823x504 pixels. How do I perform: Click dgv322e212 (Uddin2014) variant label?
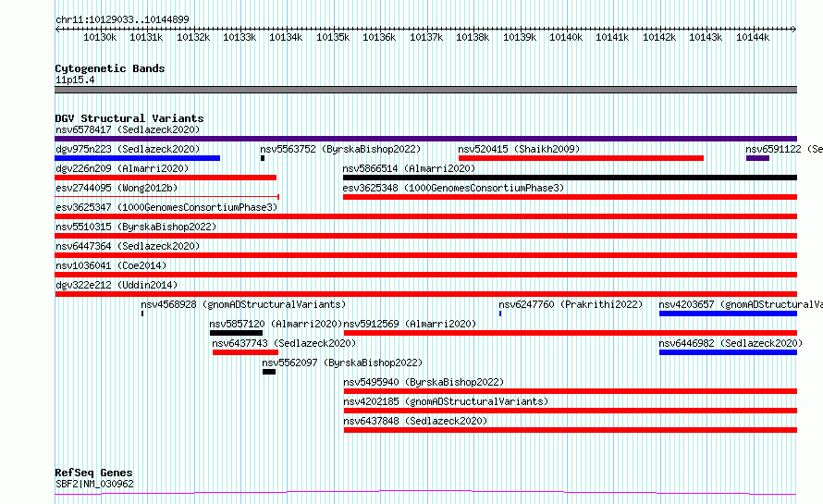click(x=117, y=285)
